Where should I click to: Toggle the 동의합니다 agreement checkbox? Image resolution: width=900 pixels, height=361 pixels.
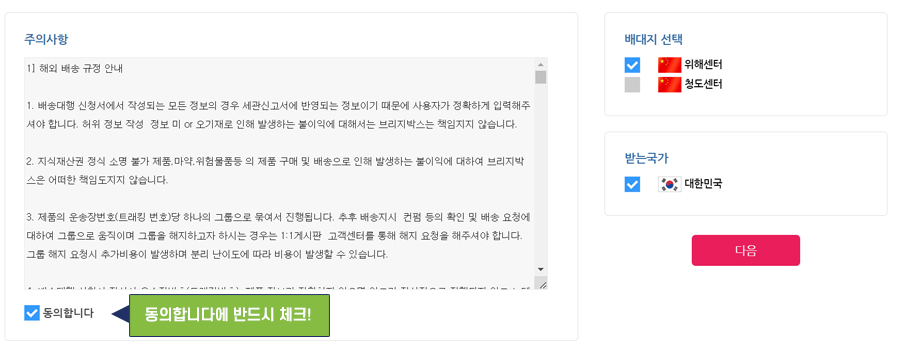point(32,313)
